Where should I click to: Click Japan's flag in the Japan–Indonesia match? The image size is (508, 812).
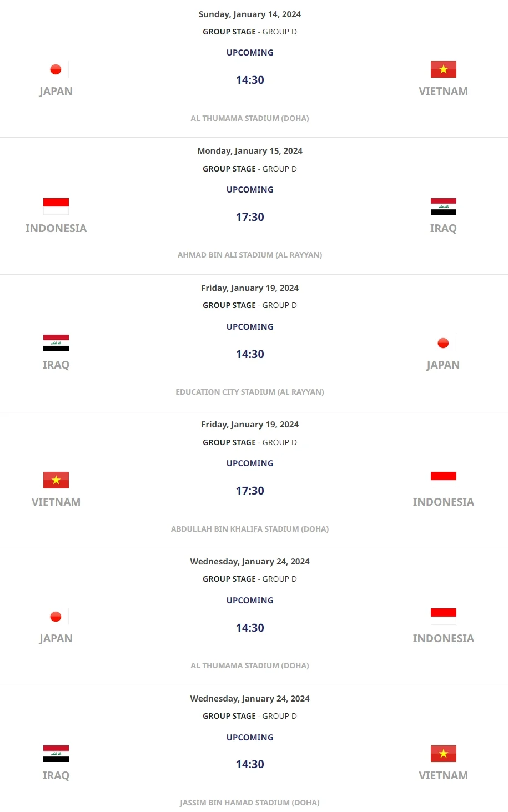[x=56, y=617]
